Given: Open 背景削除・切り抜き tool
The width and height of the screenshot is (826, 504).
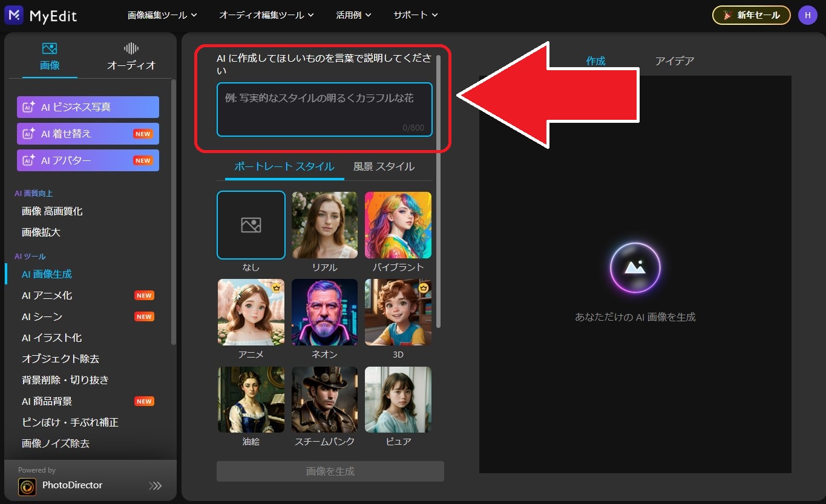Looking at the screenshot, I should pos(65,380).
